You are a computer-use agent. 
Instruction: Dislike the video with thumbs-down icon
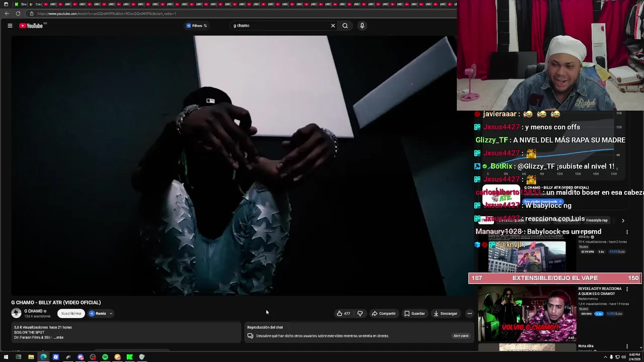360,313
